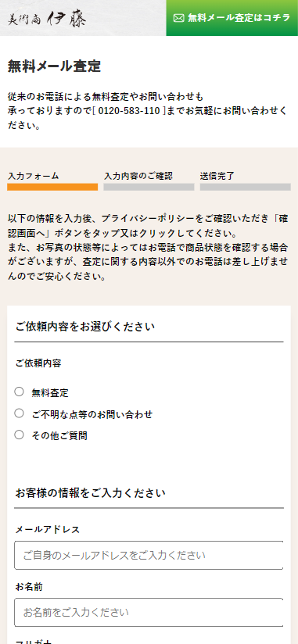The width and height of the screenshot is (298, 644).
Task: Click the 無料メール査定 page heading
Action: pos(54,66)
